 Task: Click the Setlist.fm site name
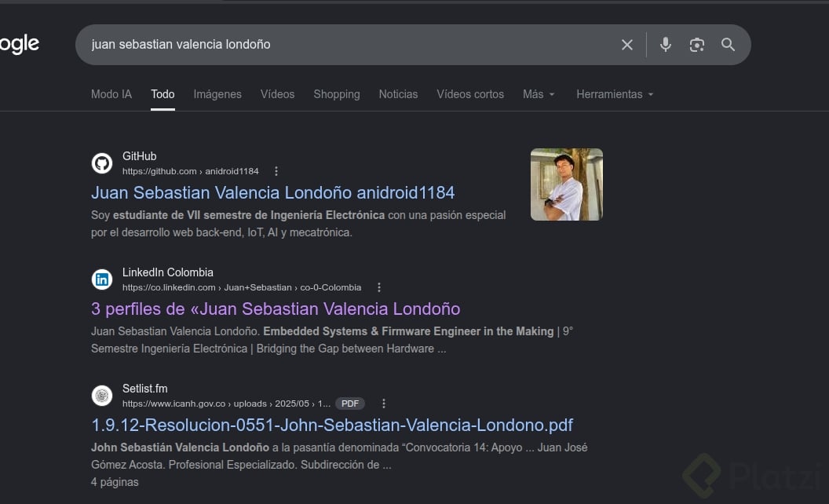(x=145, y=389)
